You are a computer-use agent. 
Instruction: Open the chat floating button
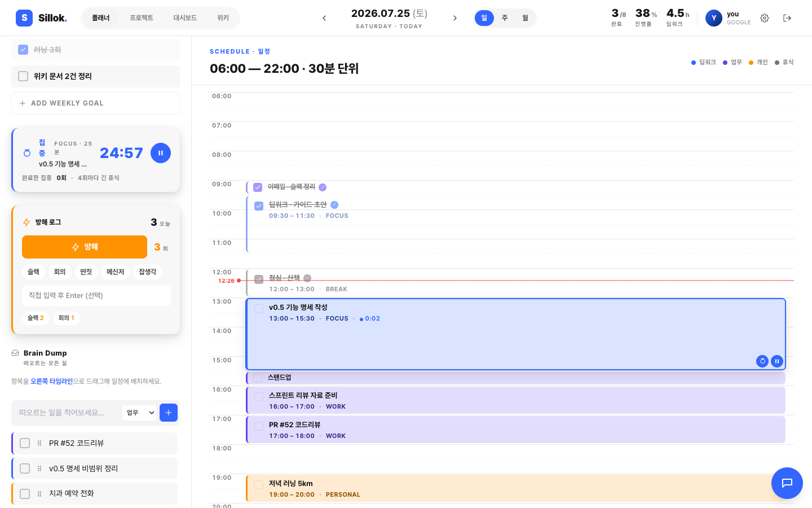click(x=787, y=483)
